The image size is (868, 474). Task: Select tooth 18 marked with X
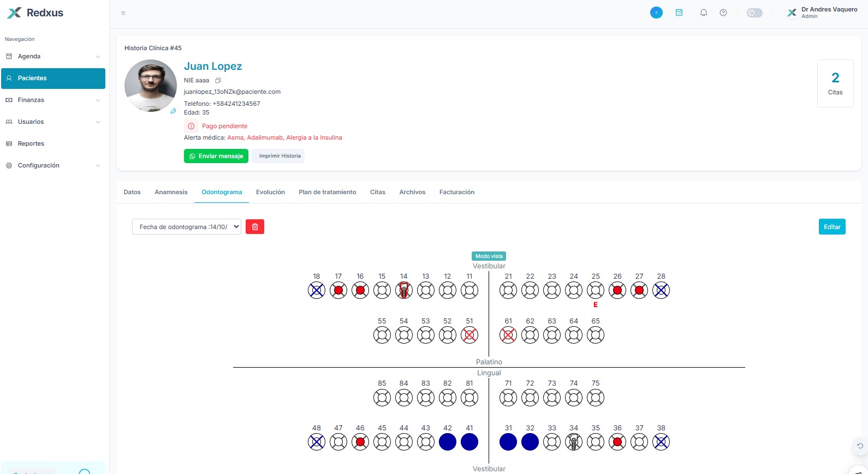(317, 290)
